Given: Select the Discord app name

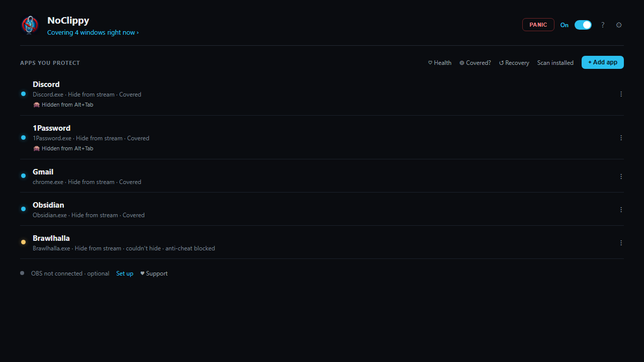Looking at the screenshot, I should point(46,84).
